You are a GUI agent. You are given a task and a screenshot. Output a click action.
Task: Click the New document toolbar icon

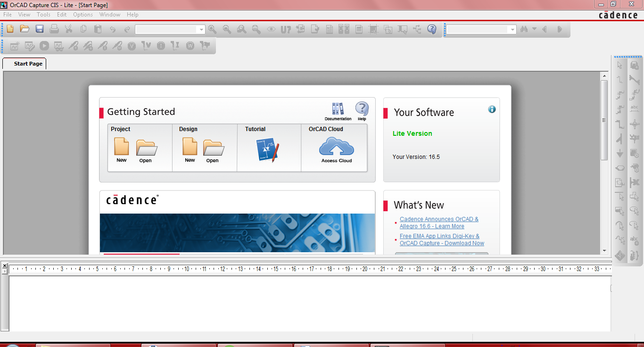click(x=10, y=29)
